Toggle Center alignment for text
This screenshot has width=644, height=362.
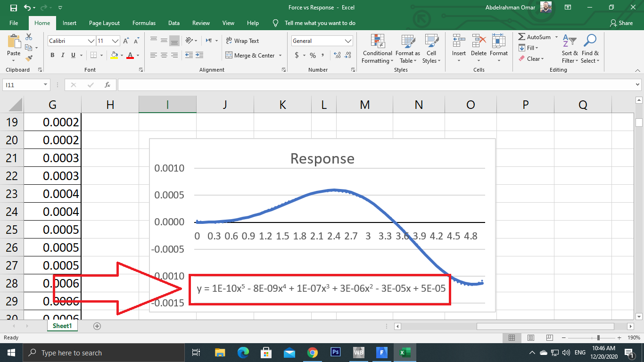[164, 56]
